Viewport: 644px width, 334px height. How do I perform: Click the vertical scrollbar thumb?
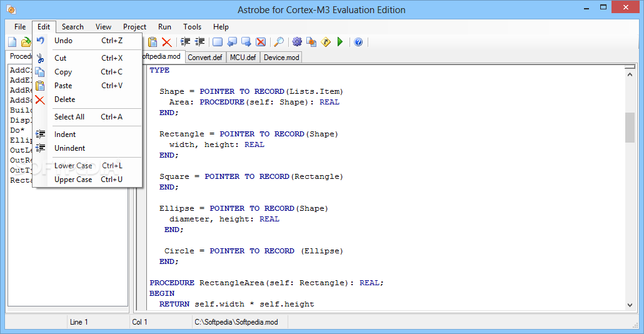coord(630,128)
